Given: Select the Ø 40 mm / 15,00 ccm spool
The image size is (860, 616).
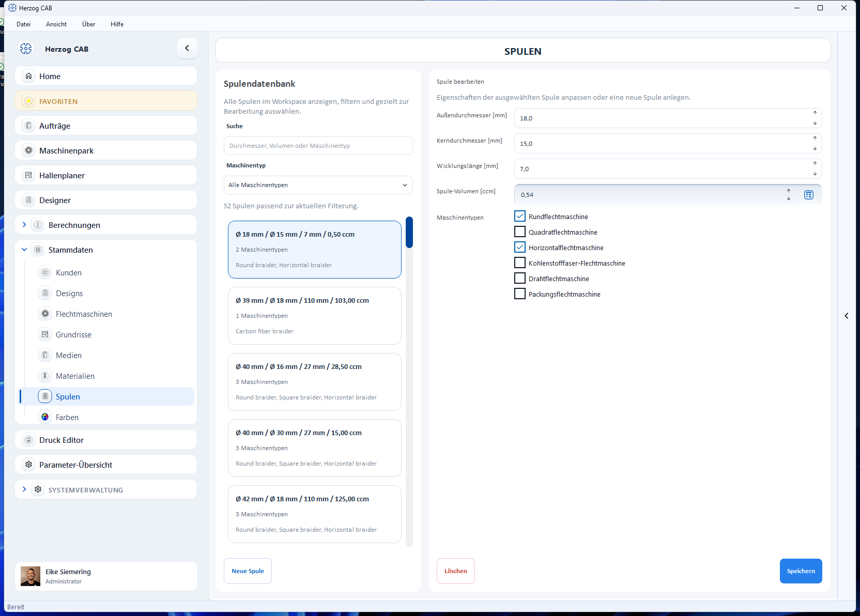Looking at the screenshot, I should 315,448.
